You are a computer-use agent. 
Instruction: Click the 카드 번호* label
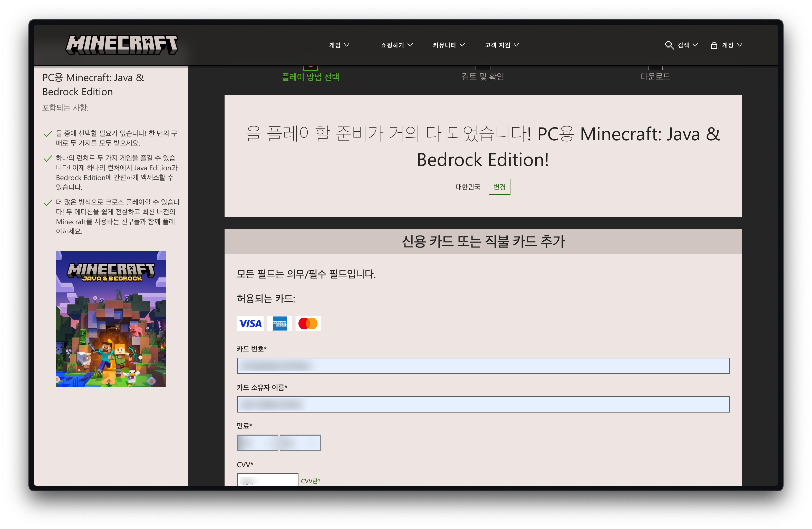[x=252, y=349]
